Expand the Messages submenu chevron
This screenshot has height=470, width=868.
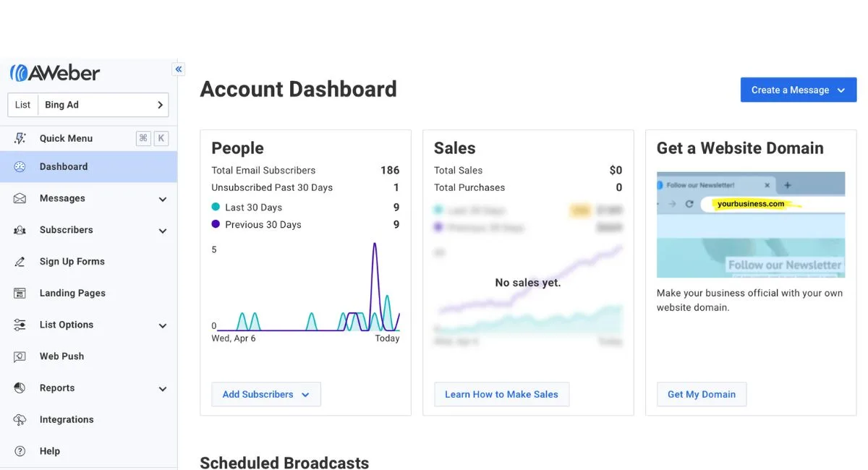click(163, 200)
